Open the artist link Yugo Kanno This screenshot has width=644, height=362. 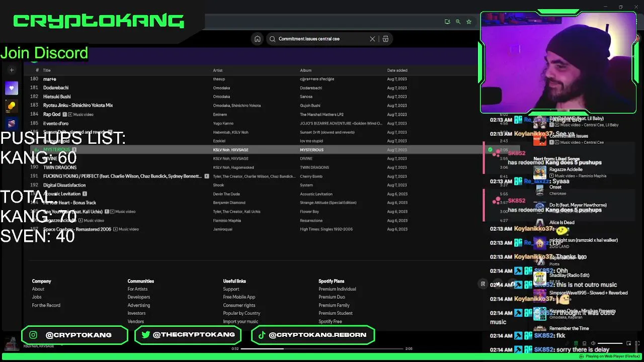223,123
